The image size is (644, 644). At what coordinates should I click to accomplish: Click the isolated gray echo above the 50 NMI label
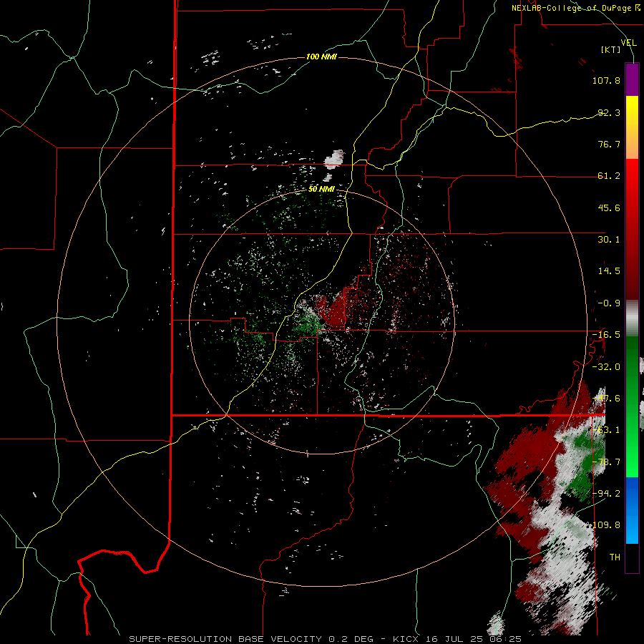click(x=334, y=160)
